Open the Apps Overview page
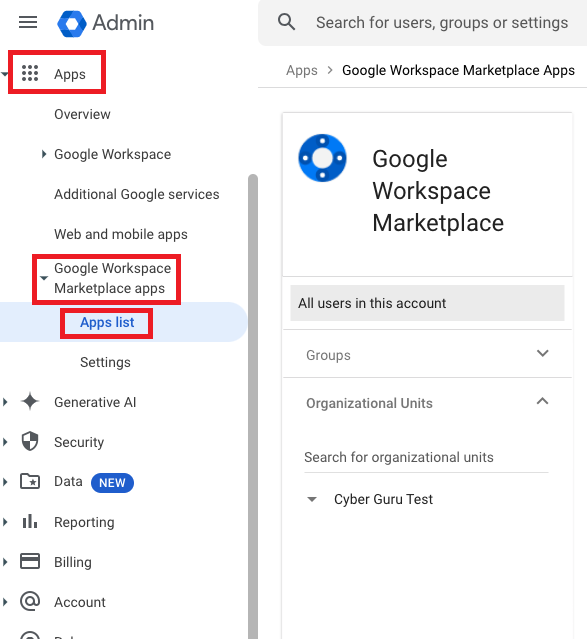Screen dimensions: 587x639 [82, 114]
